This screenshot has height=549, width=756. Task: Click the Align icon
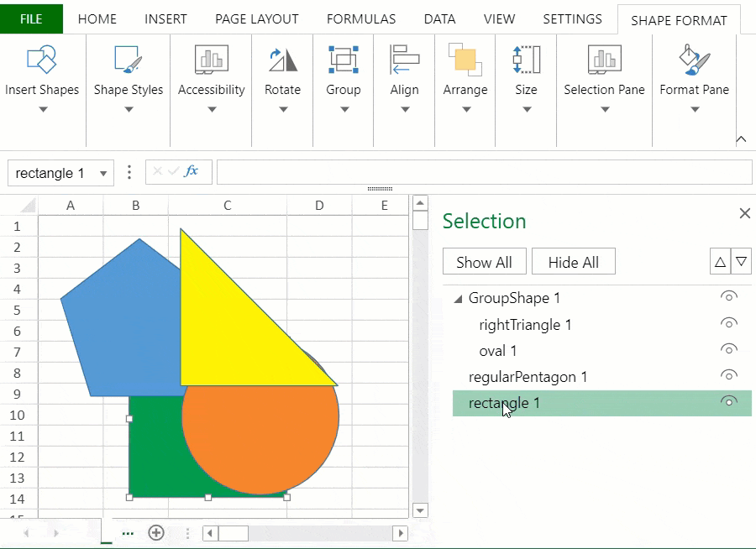[x=404, y=60]
